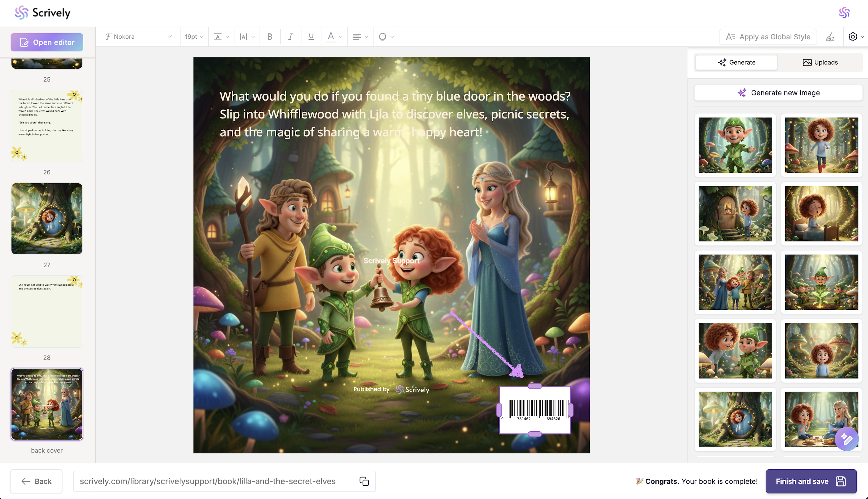The image size is (868, 499).
Task: Click the Scrively logo in header
Action: click(42, 13)
